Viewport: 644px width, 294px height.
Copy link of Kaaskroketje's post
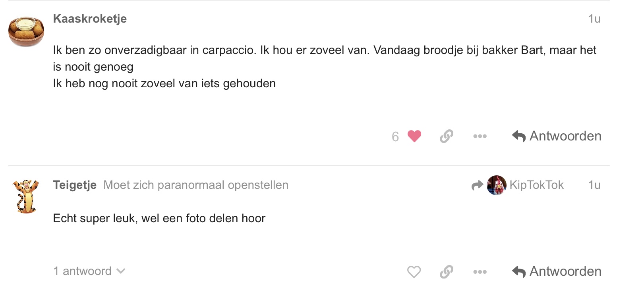pyautogui.click(x=447, y=136)
